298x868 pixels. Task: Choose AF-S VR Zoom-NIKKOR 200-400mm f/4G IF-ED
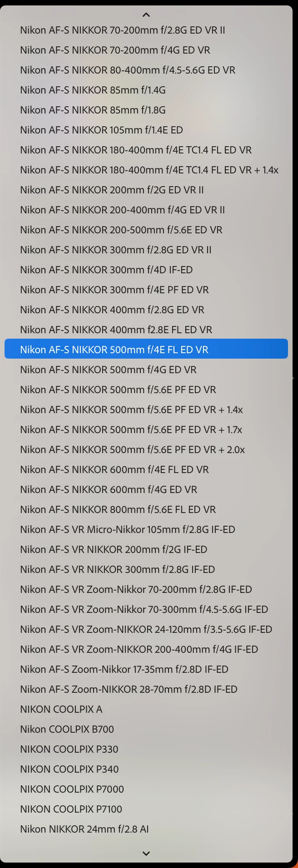(146, 649)
